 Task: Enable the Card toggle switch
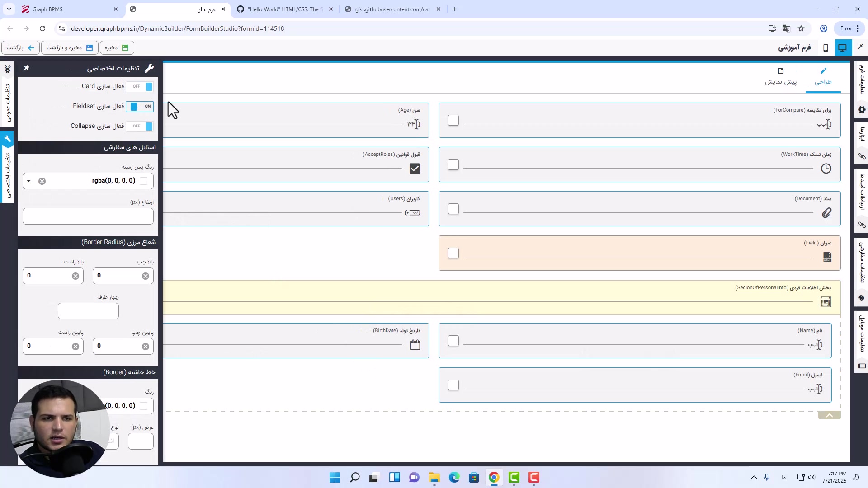tap(140, 86)
